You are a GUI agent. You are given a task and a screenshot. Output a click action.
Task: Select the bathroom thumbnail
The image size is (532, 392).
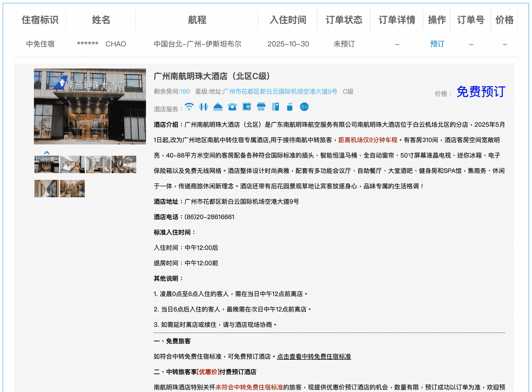pos(98,164)
